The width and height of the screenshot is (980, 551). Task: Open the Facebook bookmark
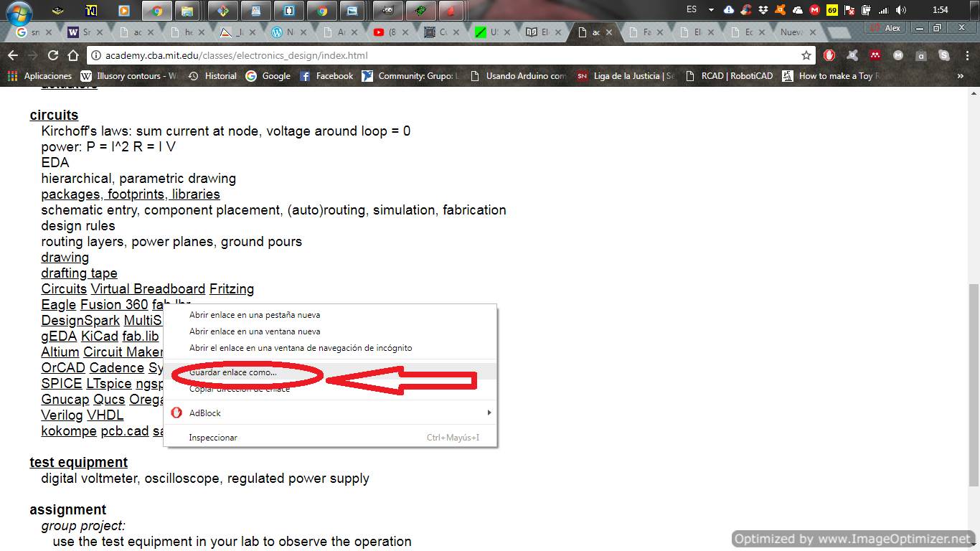tap(326, 76)
